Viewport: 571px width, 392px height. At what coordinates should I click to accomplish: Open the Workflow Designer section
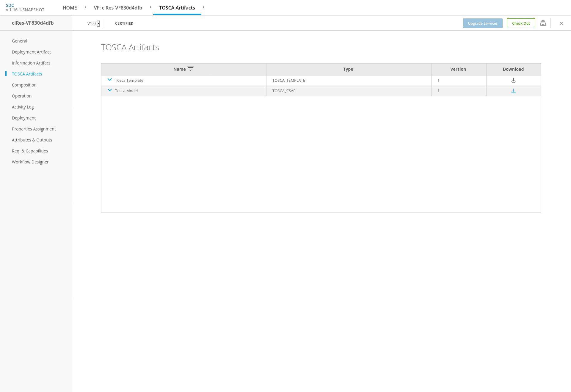30,162
